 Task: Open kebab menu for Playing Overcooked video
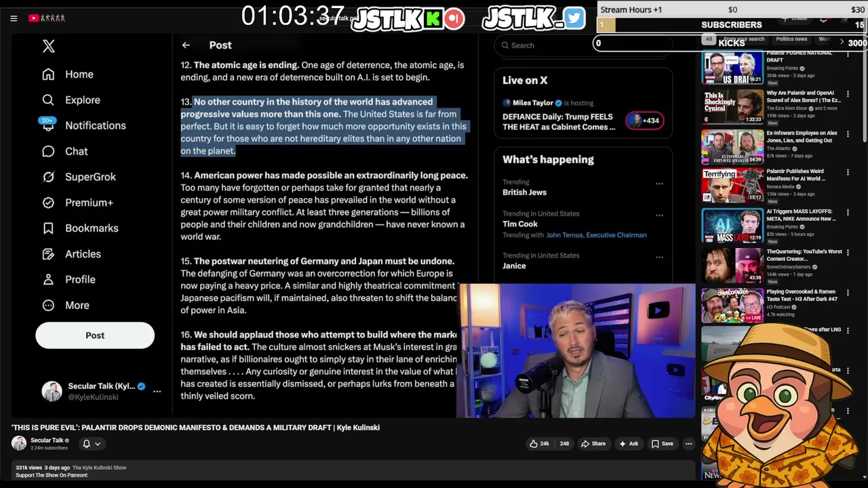(x=848, y=292)
